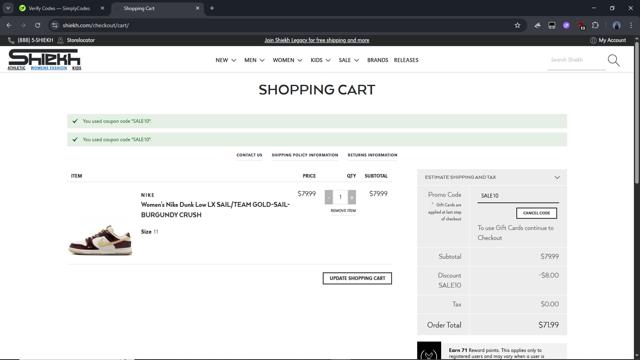640x360 pixels.
Task: Click the Search Shiekh input field
Action: [576, 60]
